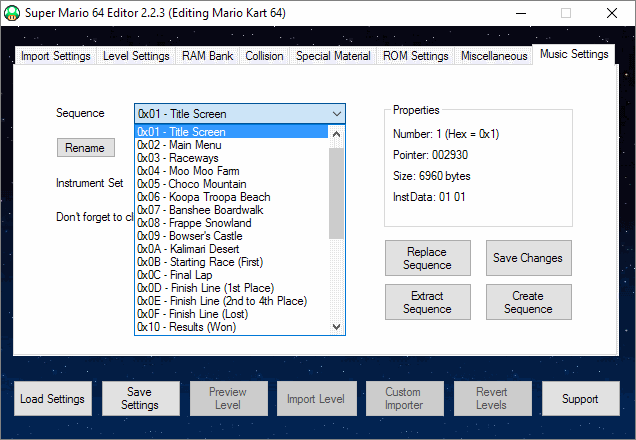Select 0x02 - Main Menu sequence
The image size is (636, 440).
[x=231, y=145]
